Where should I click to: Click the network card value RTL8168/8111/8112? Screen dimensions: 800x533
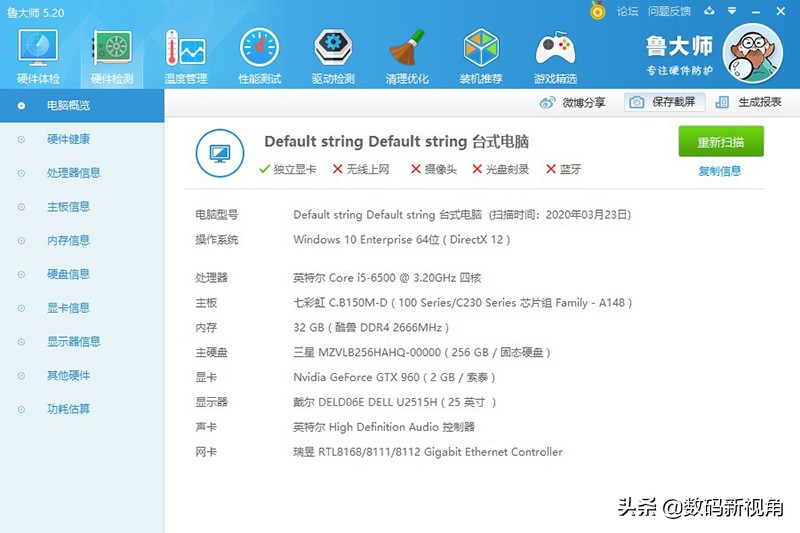click(x=428, y=452)
